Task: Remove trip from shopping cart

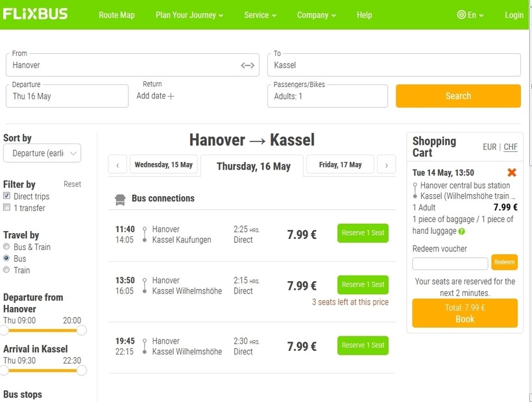Action: point(511,173)
